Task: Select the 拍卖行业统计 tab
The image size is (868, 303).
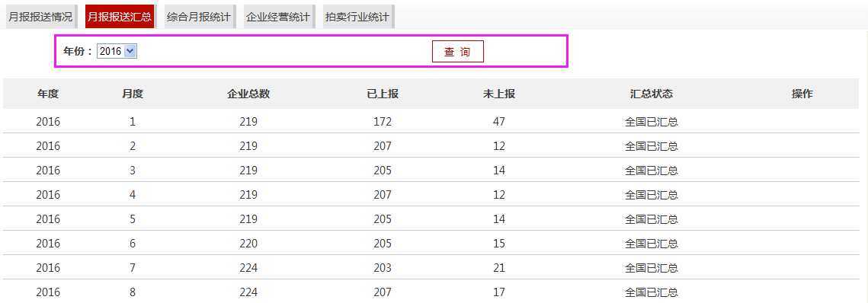Action: tap(357, 17)
